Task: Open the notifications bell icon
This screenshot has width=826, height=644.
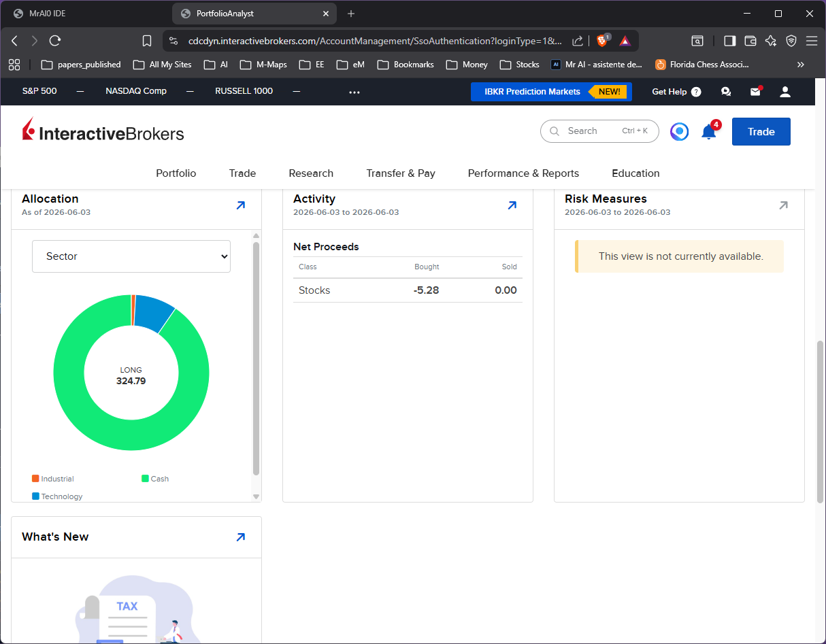Action: tap(709, 131)
